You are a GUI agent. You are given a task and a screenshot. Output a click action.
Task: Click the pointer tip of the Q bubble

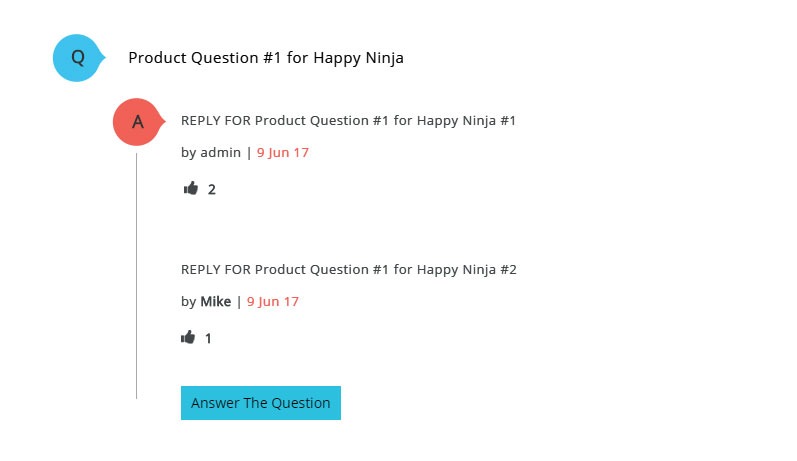pyautogui.click(x=103, y=57)
